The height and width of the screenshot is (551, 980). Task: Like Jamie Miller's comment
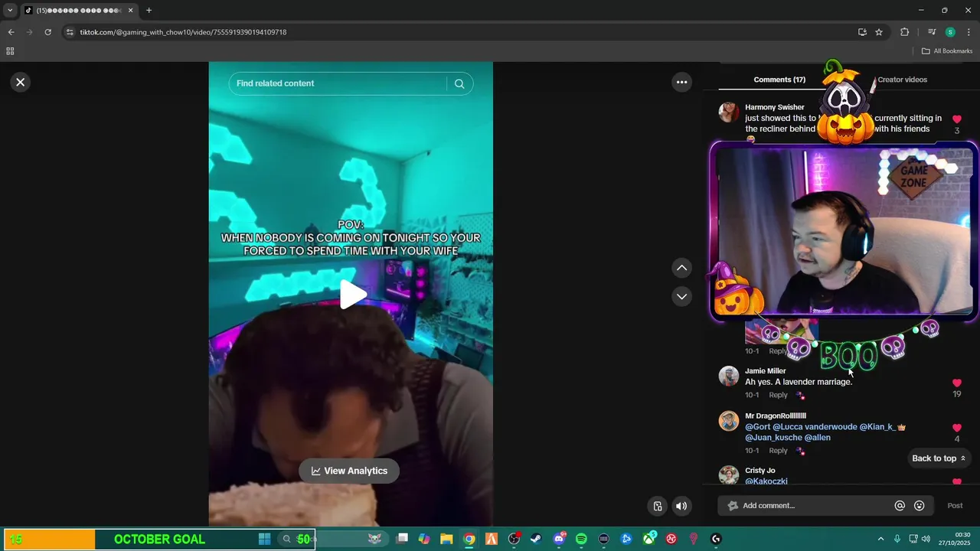(x=957, y=383)
